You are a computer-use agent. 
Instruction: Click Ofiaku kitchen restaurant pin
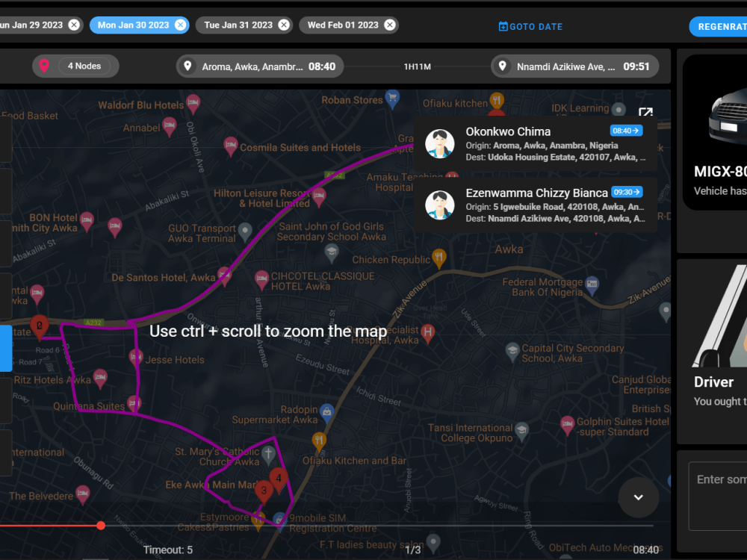[x=497, y=101]
